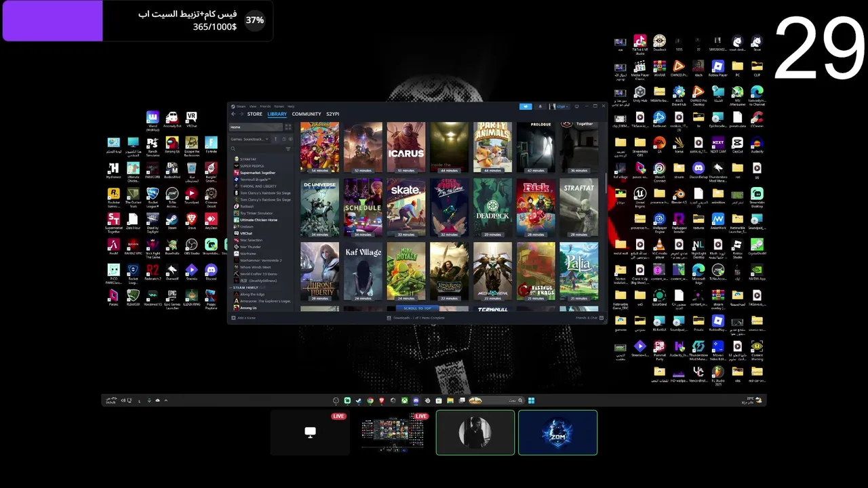The height and width of the screenshot is (488, 868).
Task: Open the TikTok LIVE Studio desktop icon
Action: tap(640, 44)
